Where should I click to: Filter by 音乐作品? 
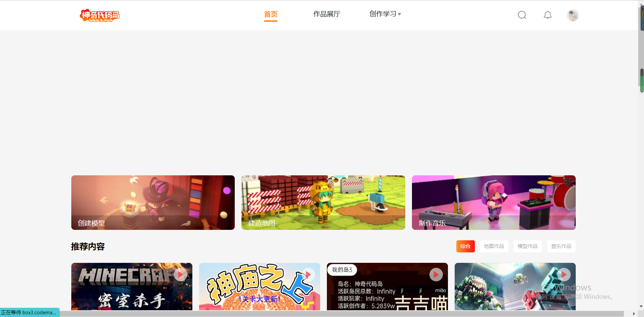[x=561, y=246]
